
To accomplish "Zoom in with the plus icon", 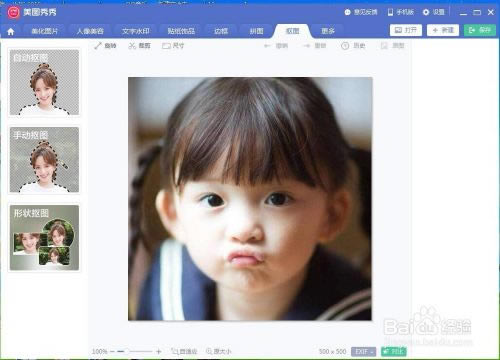I will coord(159,351).
